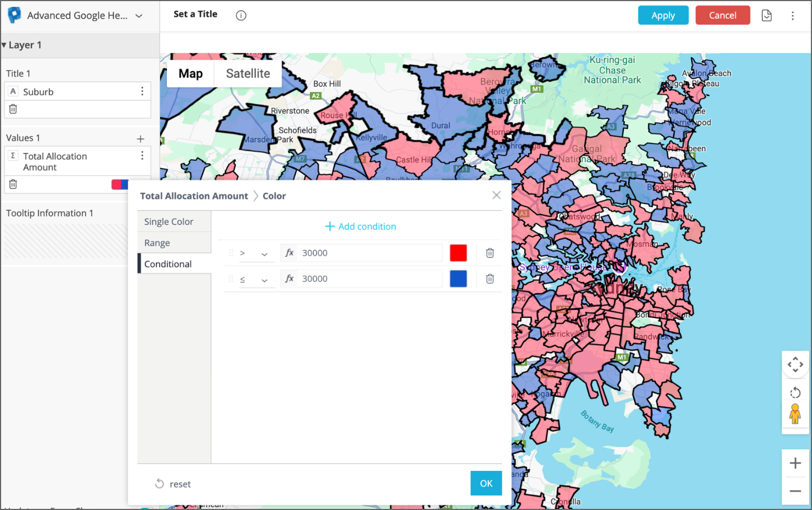Click the Apply button

(663, 16)
